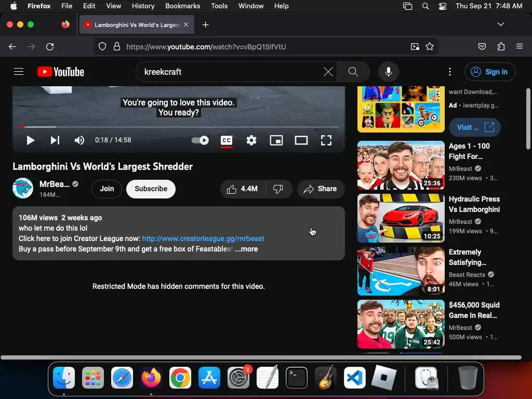The height and width of the screenshot is (399, 532).
Task: Open the Apple menu
Action: pyautogui.click(x=14, y=6)
